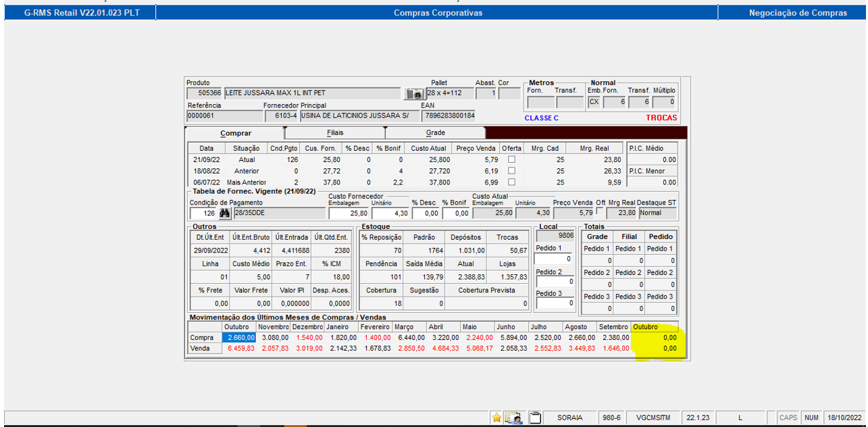This screenshot has width=868, height=427.
Task: Switch to the Grade tab
Action: pos(435,133)
